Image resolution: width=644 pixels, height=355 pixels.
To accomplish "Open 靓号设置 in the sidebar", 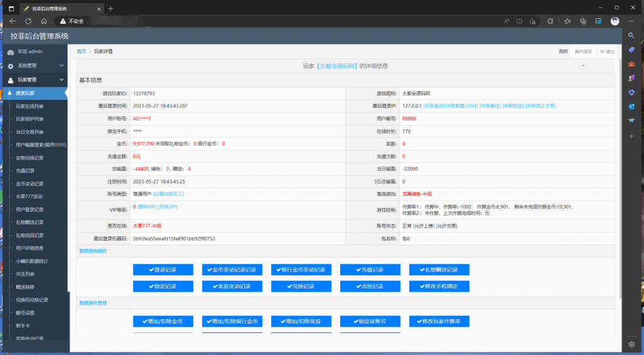I will 25,313.
